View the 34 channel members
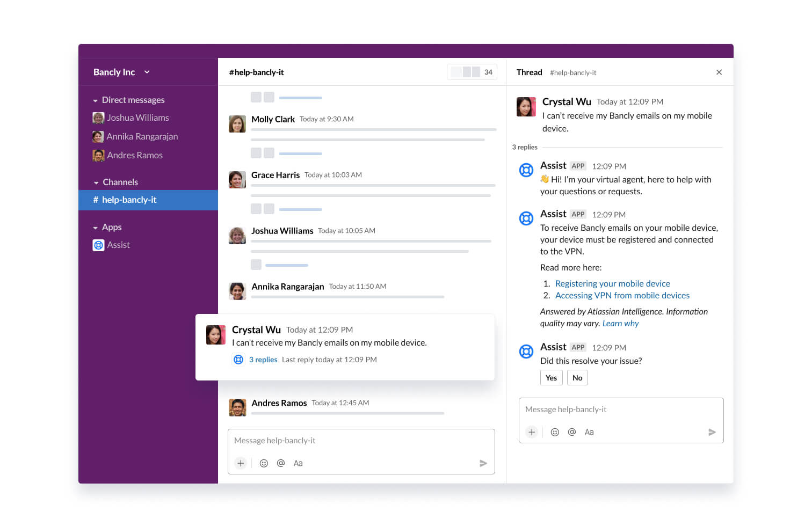The width and height of the screenshot is (812, 527). click(472, 71)
